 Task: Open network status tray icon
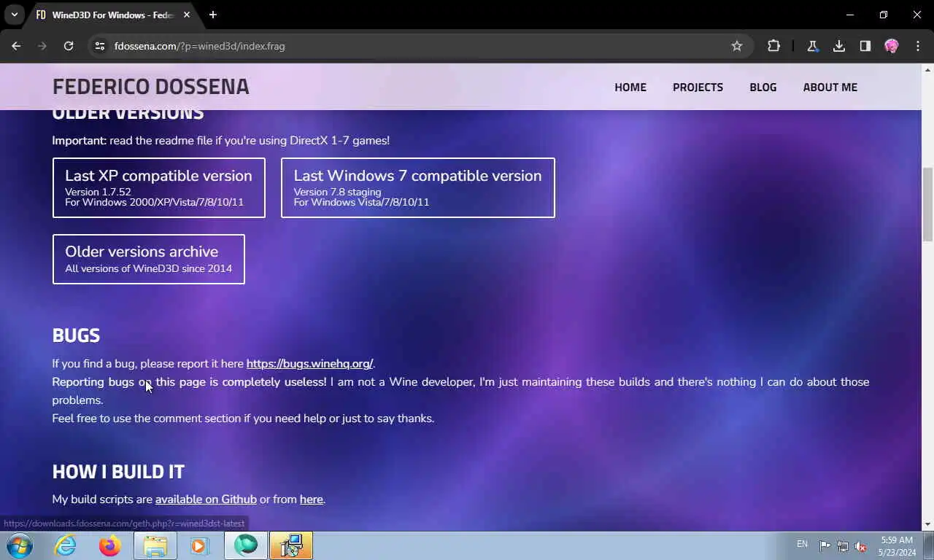pyautogui.click(x=843, y=545)
